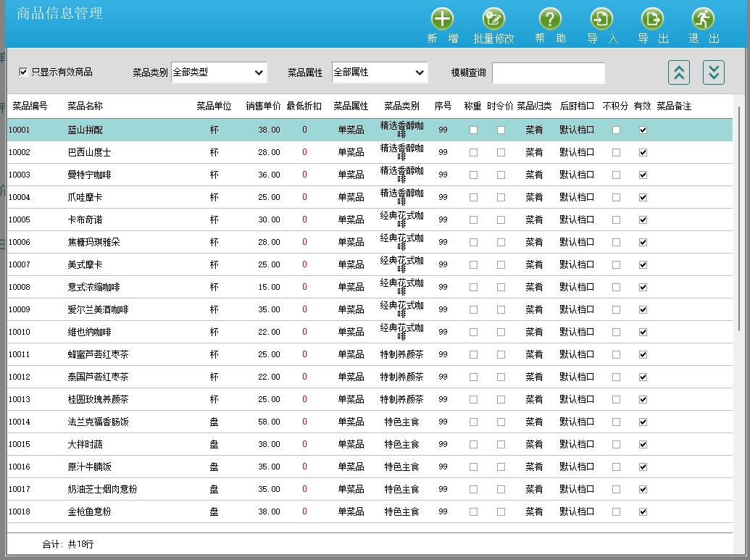Click the 导出 export icon
This screenshot has width=750, height=560.
652,20
